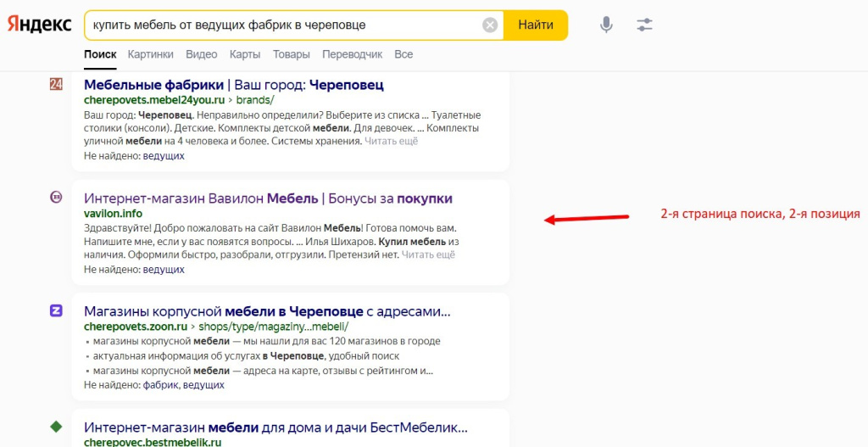The image size is (868, 447).
Task: Open Интернет-магазин мебели БестМебелик result title
Action: (275, 427)
